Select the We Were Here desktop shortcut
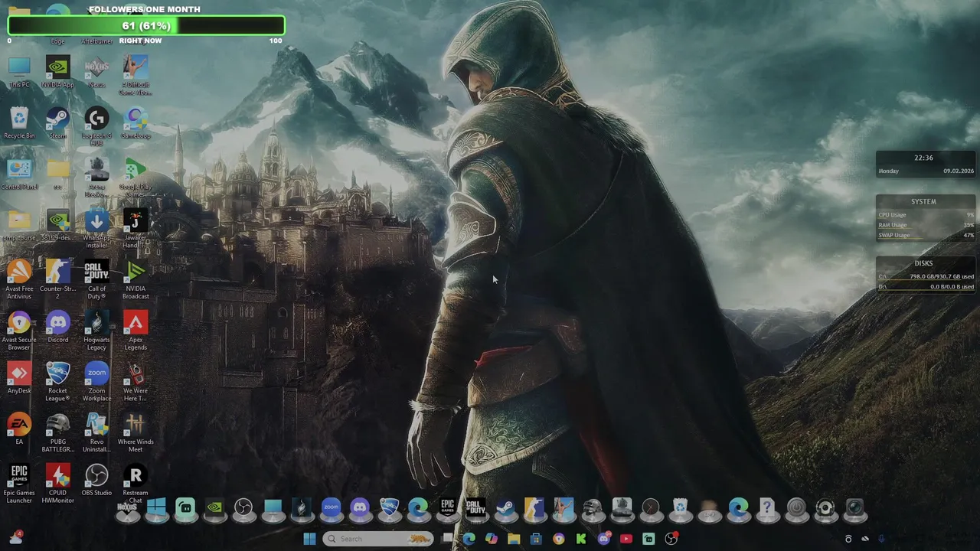 tap(136, 382)
